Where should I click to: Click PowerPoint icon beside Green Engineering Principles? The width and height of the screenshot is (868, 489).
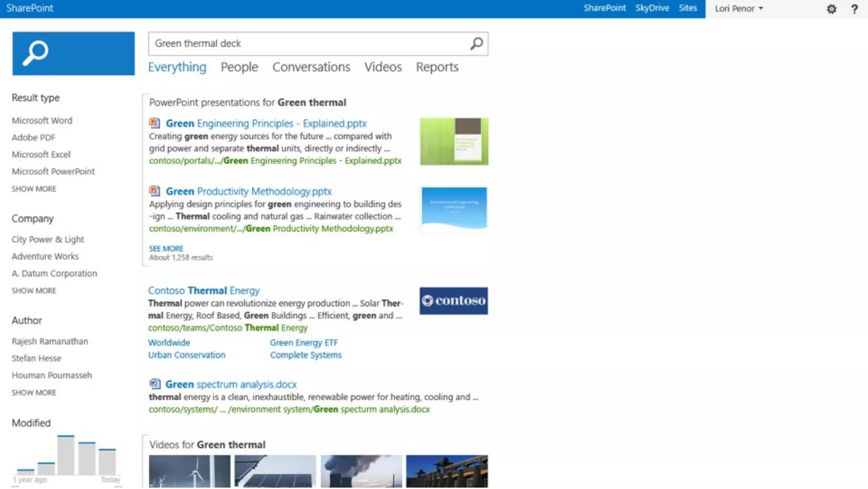click(154, 123)
